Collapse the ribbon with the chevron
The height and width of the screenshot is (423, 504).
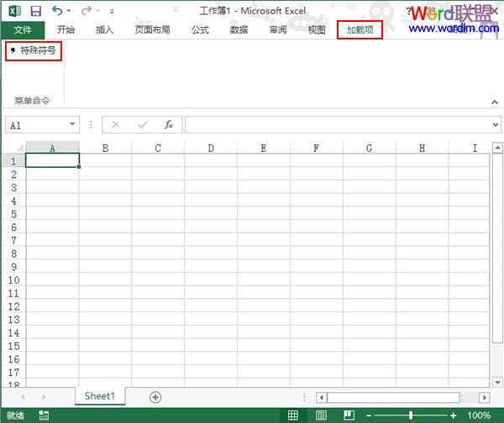[495, 101]
